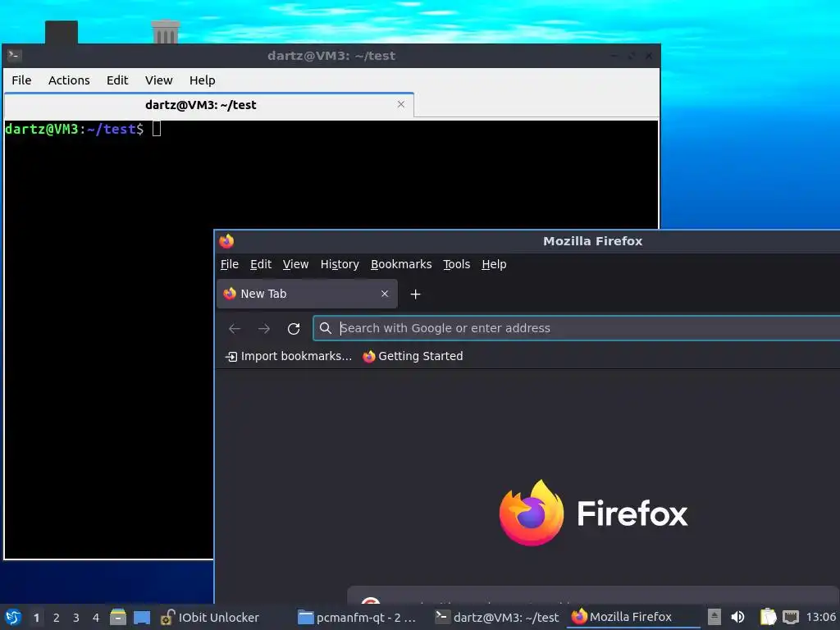Open Firefox History menu
The height and width of the screenshot is (630, 840).
(x=340, y=264)
